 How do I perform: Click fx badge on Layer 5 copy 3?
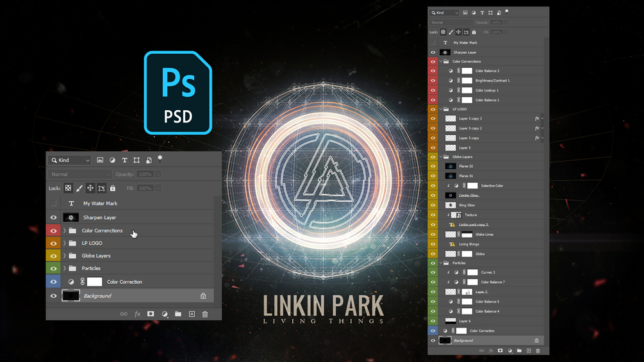[537, 118]
